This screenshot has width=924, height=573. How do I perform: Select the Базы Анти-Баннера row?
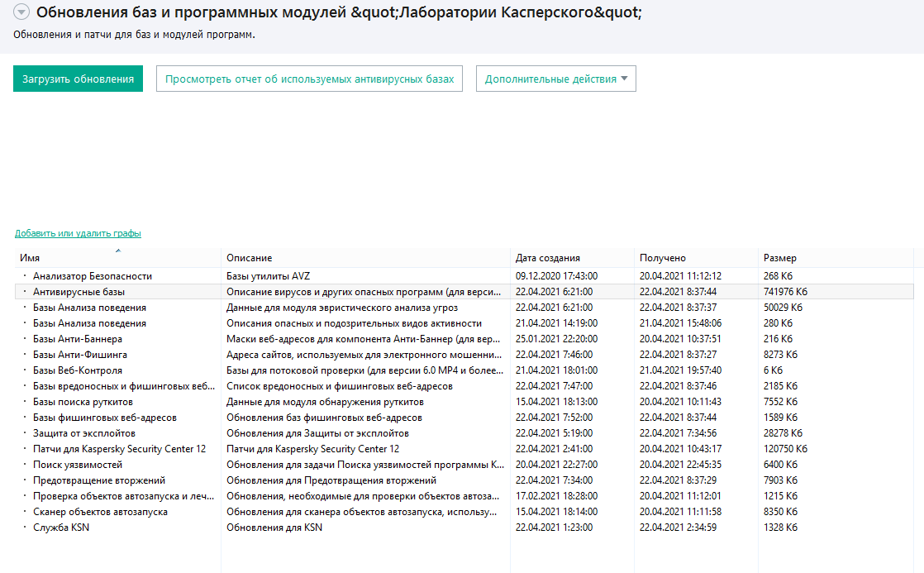click(464, 339)
